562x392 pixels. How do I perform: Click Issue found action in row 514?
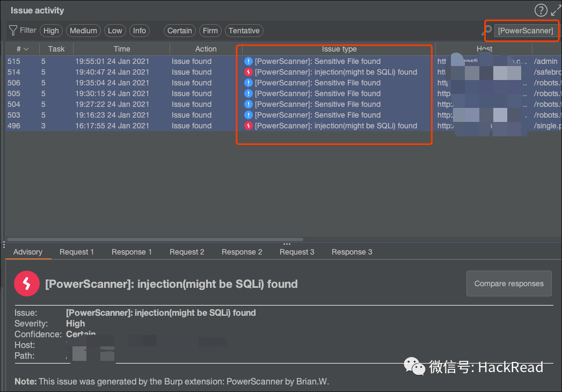pos(192,72)
